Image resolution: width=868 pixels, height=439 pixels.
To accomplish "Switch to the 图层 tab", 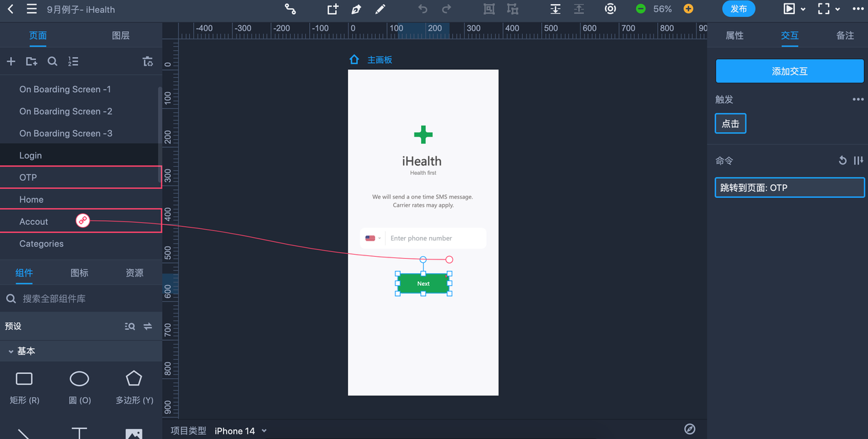I will pos(121,35).
